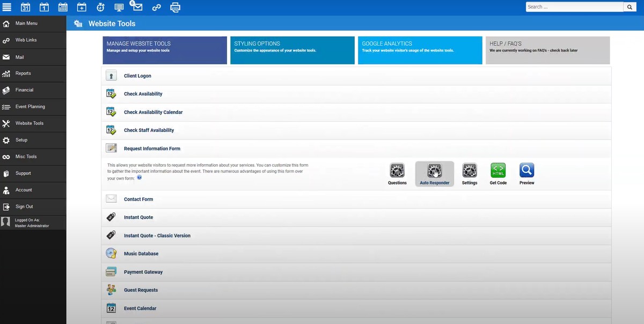Click the print icon in the toolbar
Viewport: 644px width, 324px height.
(175, 7)
